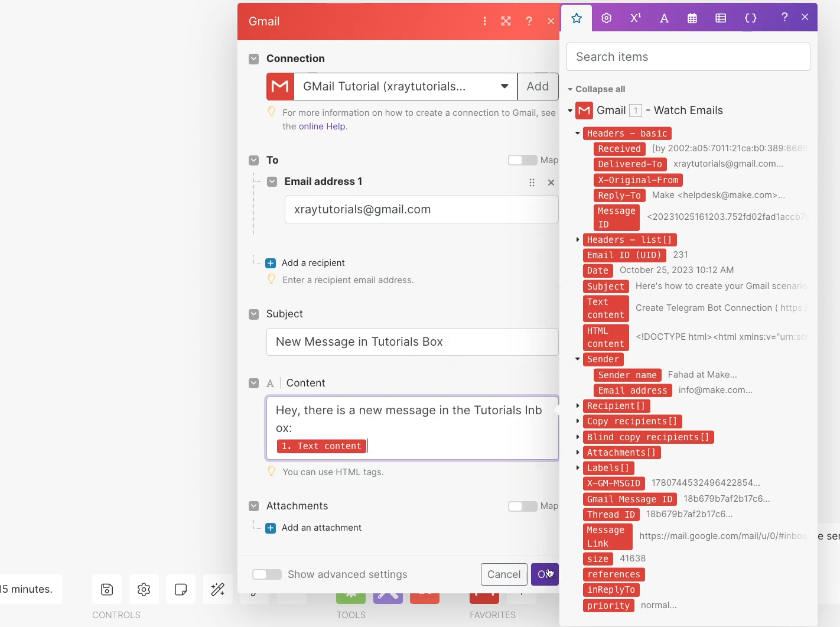
Task: Open scenario settings gear in controls
Action: click(x=144, y=589)
